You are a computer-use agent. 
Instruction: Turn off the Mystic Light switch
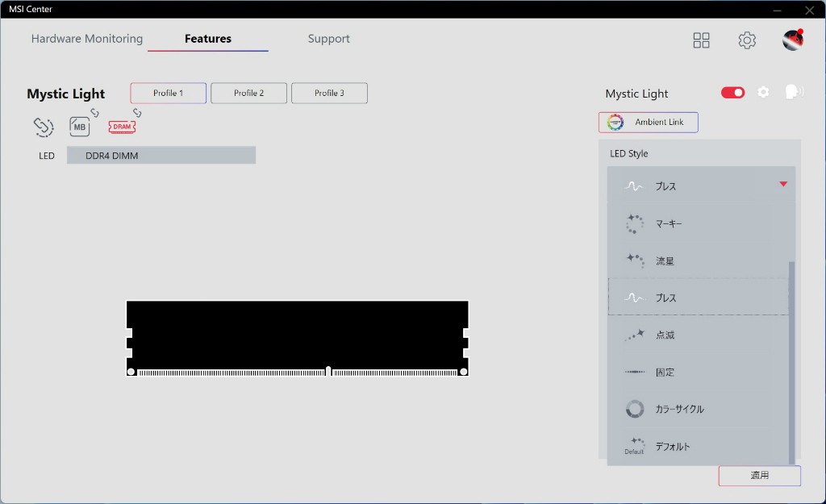pos(732,93)
